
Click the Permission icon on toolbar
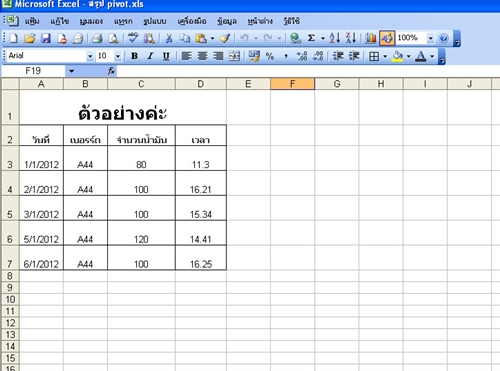tap(62, 39)
